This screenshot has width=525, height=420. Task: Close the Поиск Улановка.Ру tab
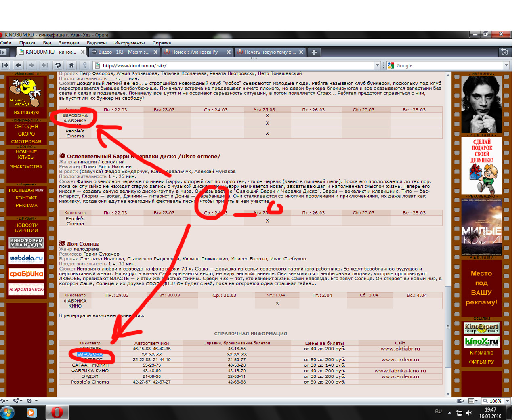point(229,52)
